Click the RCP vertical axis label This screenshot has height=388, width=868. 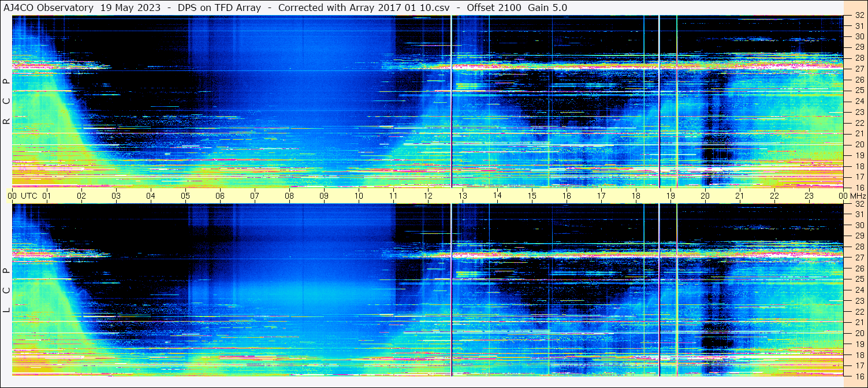(6, 101)
